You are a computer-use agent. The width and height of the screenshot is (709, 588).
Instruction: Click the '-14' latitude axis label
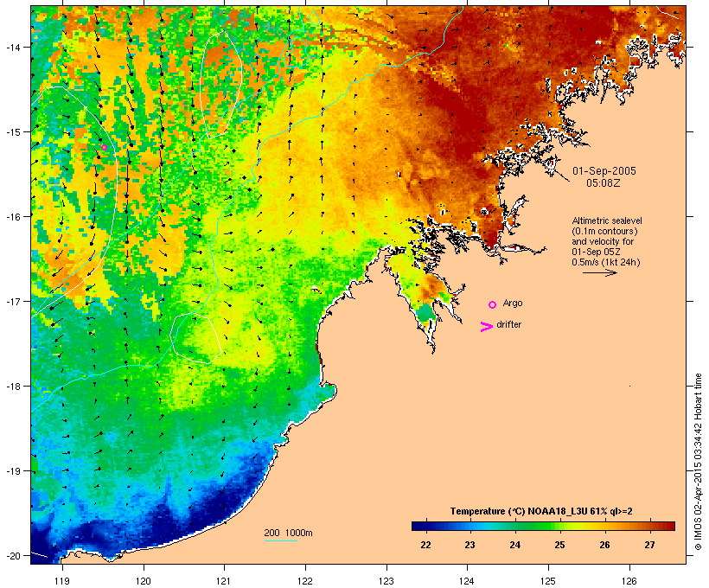(x=12, y=47)
